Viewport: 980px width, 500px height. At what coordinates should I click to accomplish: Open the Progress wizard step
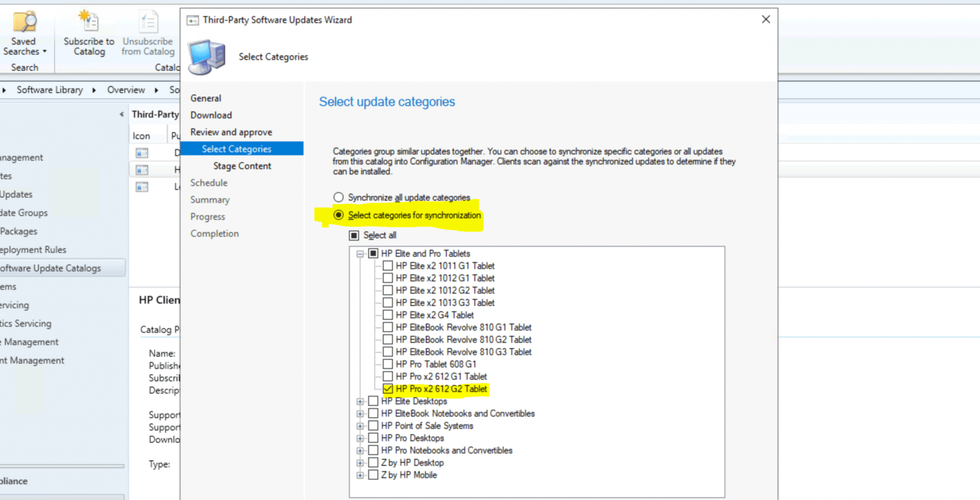click(x=208, y=216)
